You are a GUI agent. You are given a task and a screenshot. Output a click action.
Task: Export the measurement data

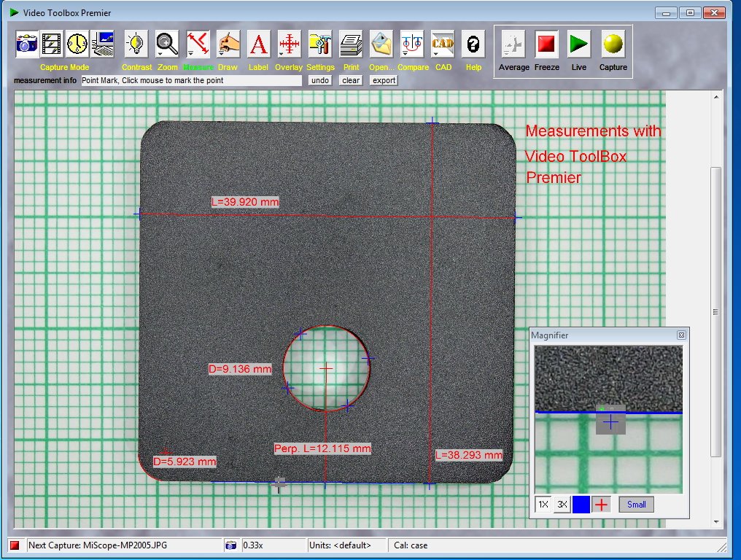[384, 80]
